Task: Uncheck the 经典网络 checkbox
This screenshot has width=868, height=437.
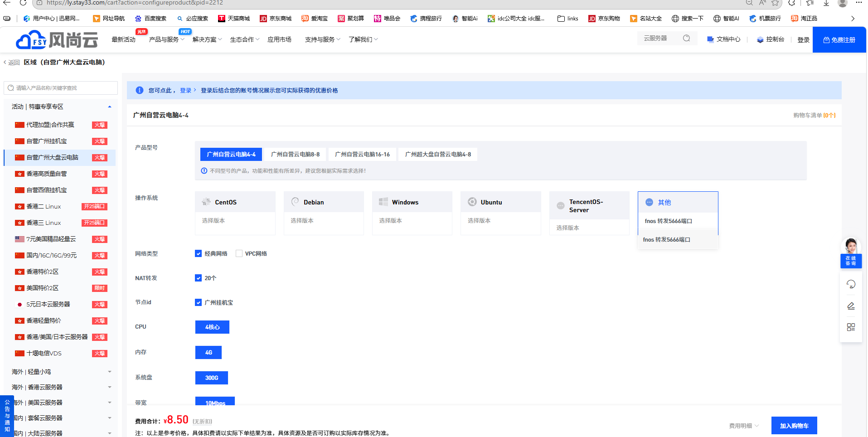Action: pos(198,253)
